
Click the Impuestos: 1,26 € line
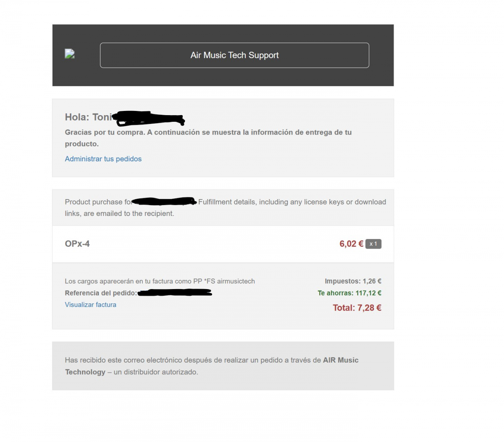point(353,282)
